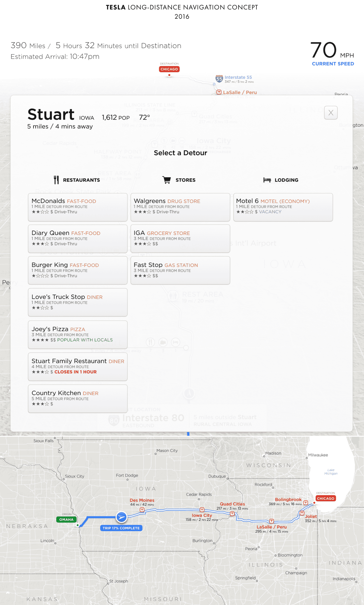
Task: Click the RESTAURANTS column heading
Action: 82,180
